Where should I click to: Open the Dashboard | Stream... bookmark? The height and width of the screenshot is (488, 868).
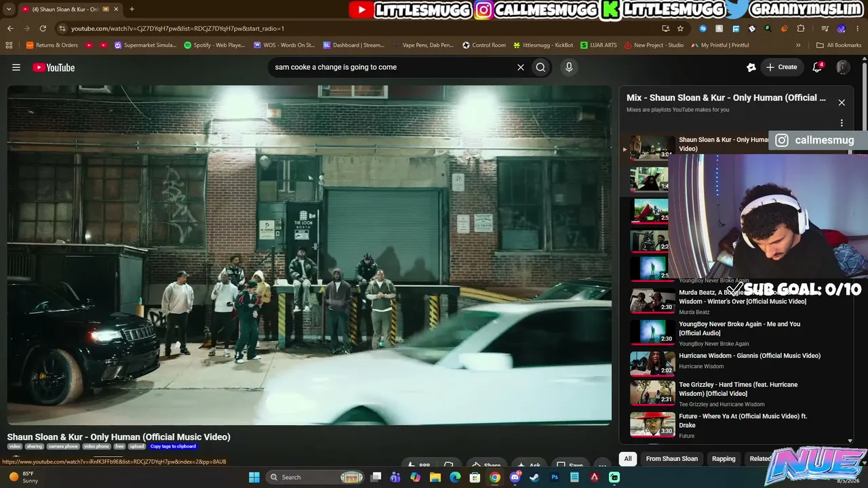coord(353,45)
